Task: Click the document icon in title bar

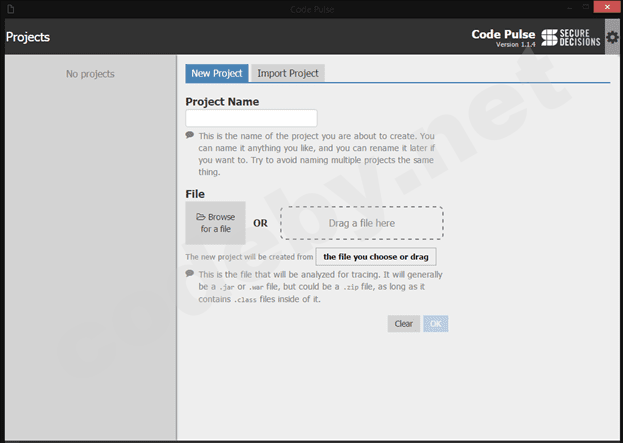Action: click(x=11, y=9)
